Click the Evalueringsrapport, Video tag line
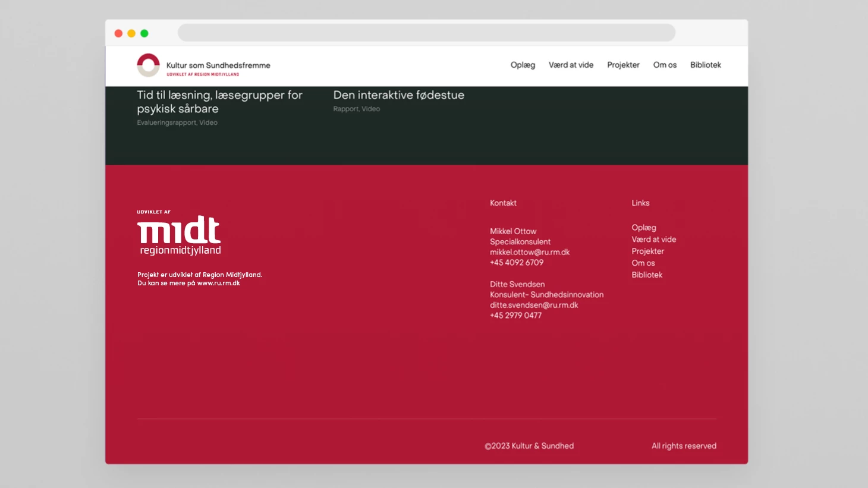Viewport: 868px width, 488px height. point(177,122)
